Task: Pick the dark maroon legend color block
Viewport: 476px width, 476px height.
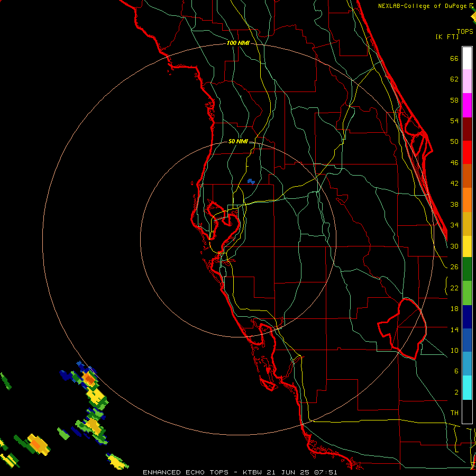Action: point(467,129)
